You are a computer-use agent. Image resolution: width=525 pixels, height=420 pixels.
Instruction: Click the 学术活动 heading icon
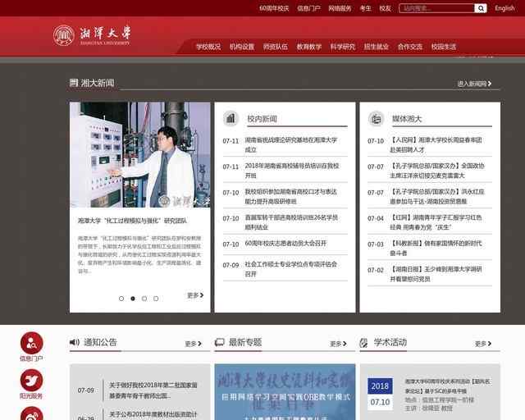[363, 343]
